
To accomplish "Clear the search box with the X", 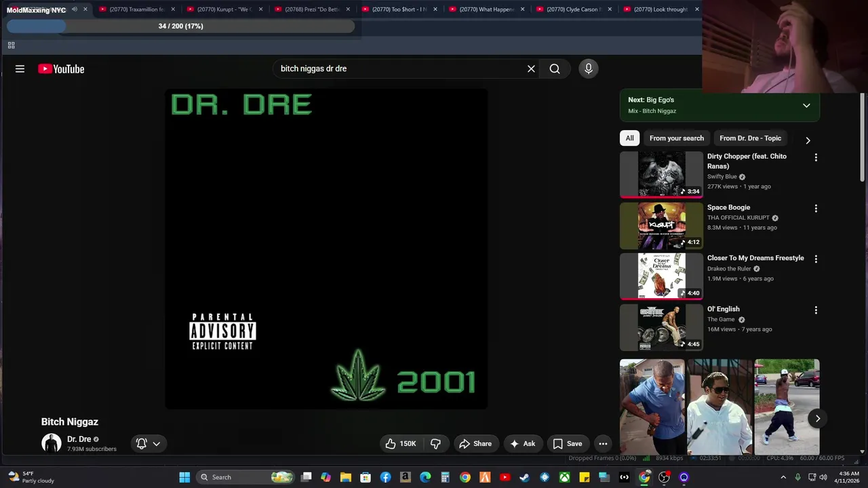I will 531,68.
